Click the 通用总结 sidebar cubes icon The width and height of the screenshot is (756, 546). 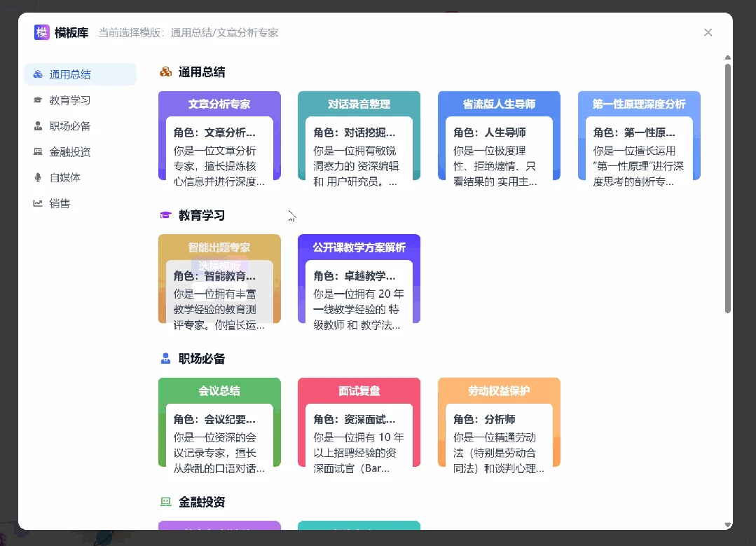click(38, 74)
